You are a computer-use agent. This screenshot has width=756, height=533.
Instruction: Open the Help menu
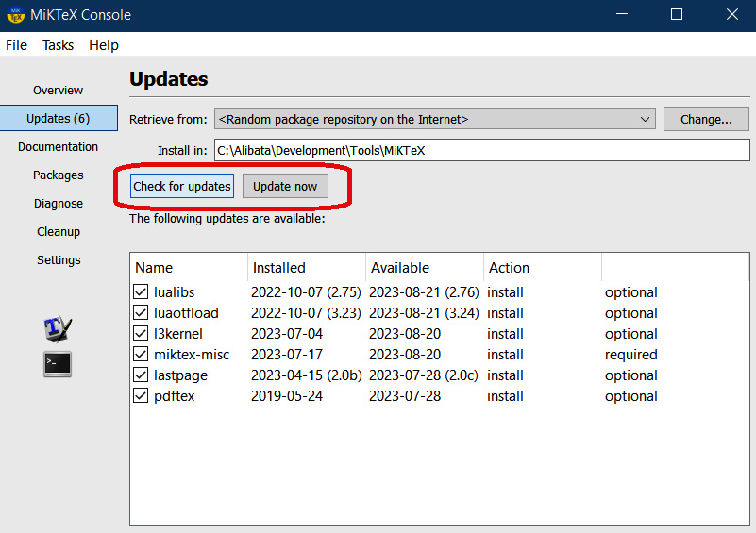[104, 45]
